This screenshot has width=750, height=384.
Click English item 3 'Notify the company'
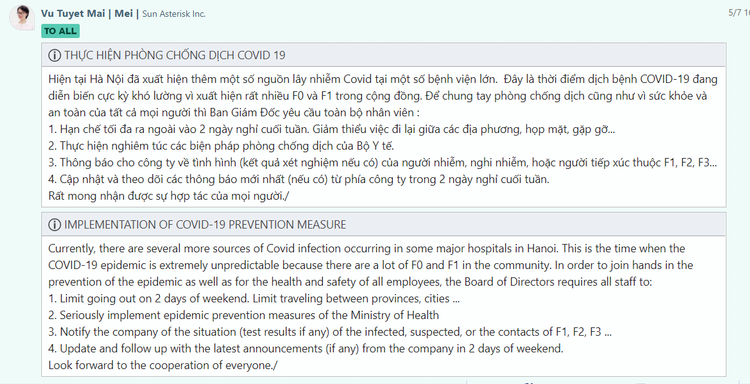330,332
